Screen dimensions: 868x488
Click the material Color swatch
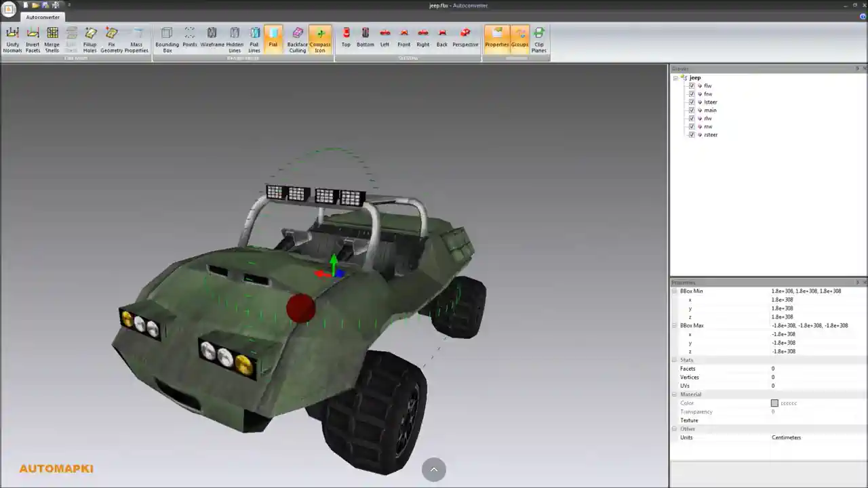click(774, 403)
